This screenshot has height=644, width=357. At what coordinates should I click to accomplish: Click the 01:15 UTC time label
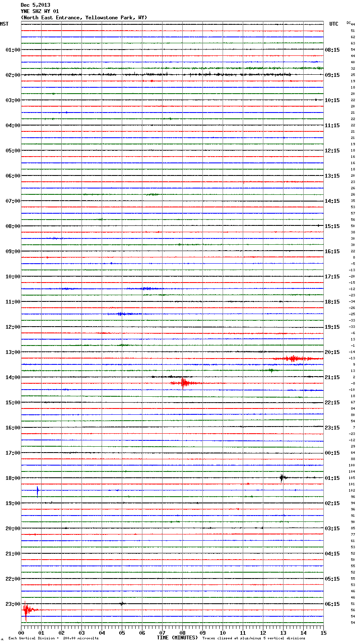[x=332, y=478]
